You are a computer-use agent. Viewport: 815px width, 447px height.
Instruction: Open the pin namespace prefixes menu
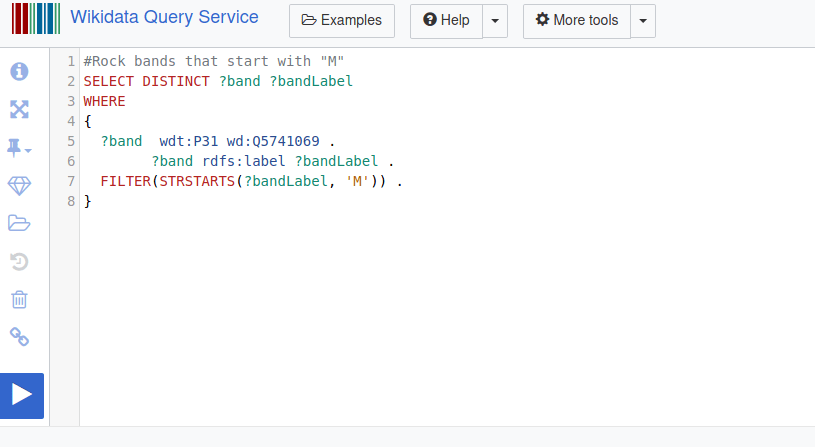[19, 148]
